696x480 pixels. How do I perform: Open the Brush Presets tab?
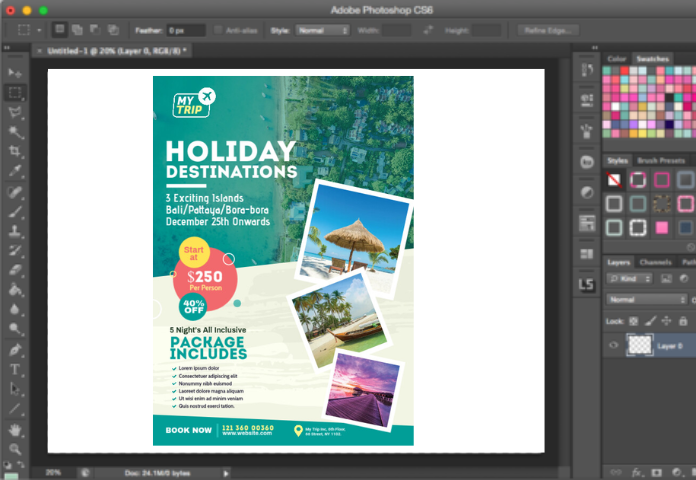661,160
